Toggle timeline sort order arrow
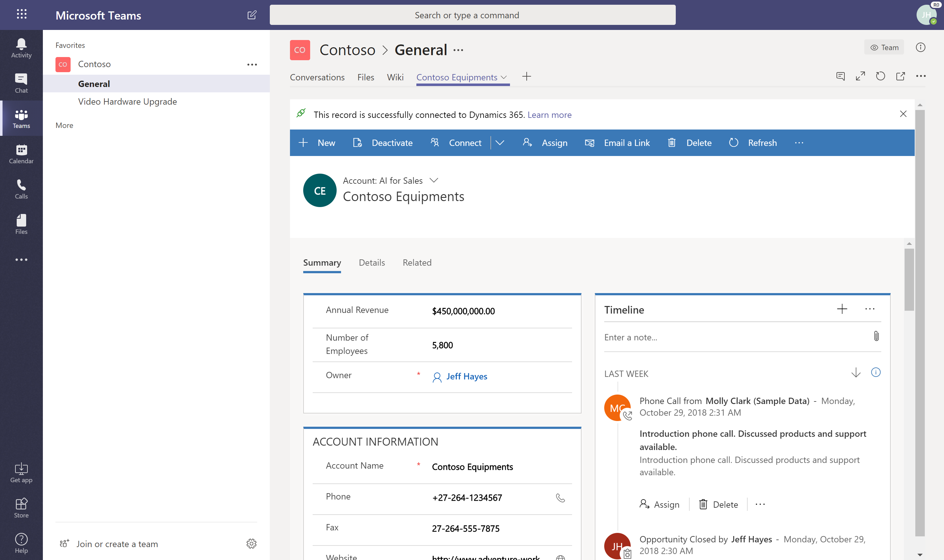The image size is (944, 560). [x=856, y=373]
